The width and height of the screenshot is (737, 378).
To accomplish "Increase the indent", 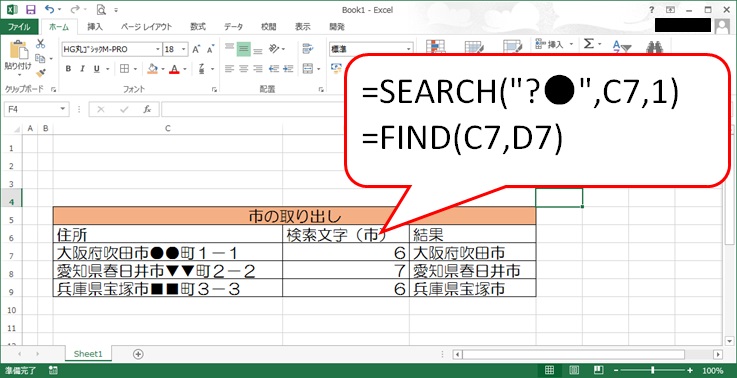I will pos(288,69).
